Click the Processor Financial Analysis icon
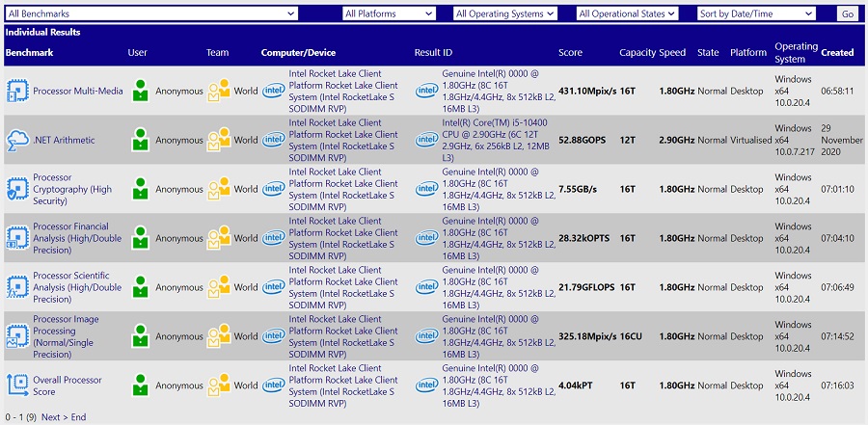Screen dimensions: 868x425 pyautogui.click(x=17, y=238)
